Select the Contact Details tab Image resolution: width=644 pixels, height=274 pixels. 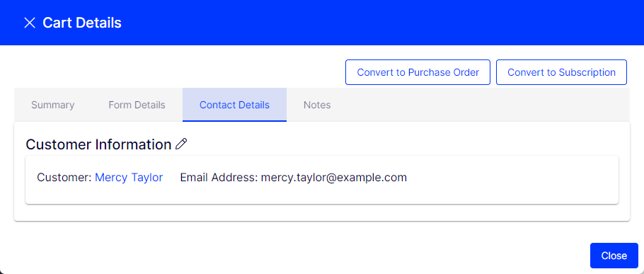(x=234, y=105)
